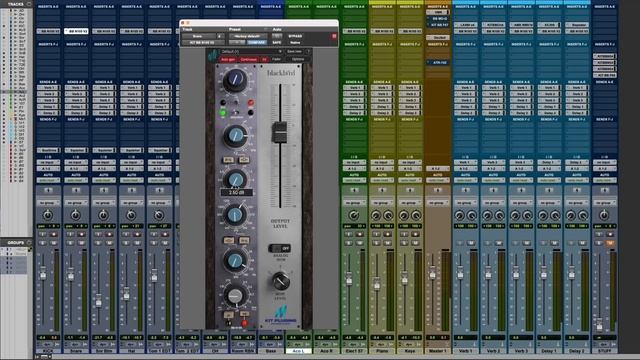The height and width of the screenshot is (360, 640).
Task: Open the Groups list header menu
Action: 29,242
